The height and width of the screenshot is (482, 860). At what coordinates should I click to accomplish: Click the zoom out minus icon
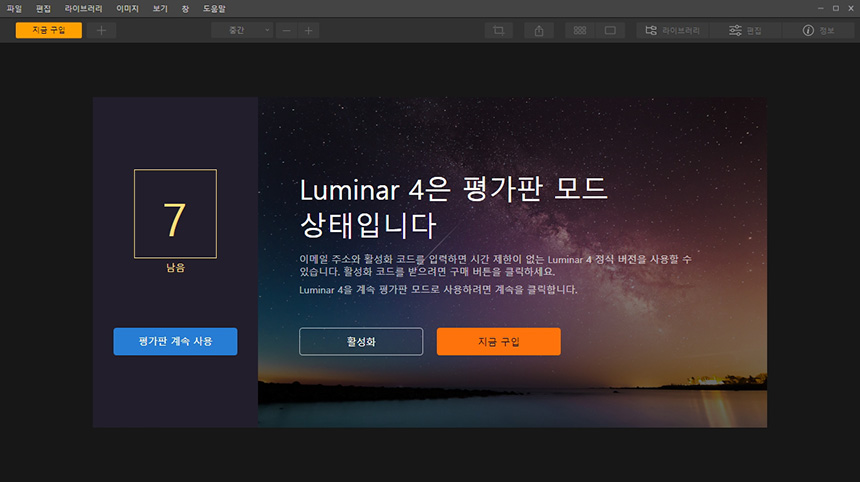click(286, 31)
